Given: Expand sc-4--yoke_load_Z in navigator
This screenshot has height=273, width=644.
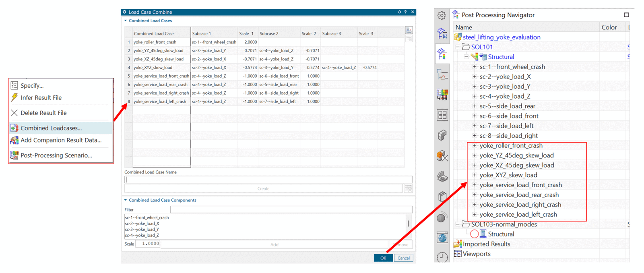Looking at the screenshot, I should point(475,96).
